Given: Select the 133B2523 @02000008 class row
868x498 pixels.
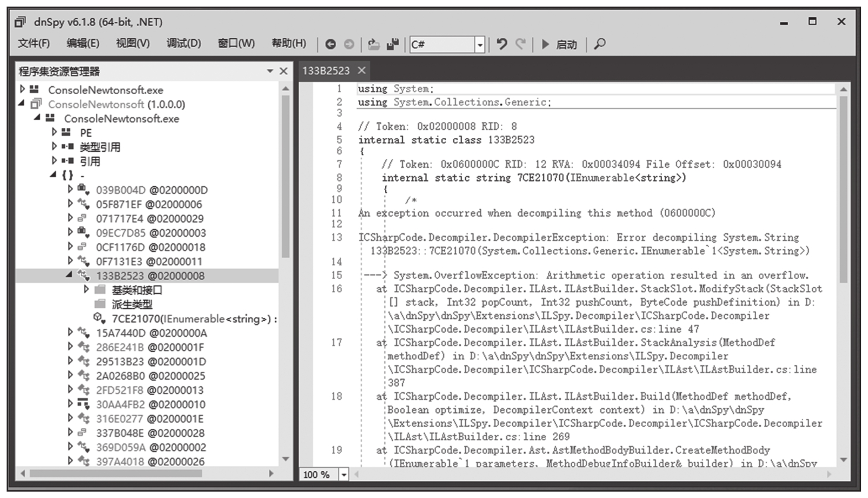Looking at the screenshot, I should [147, 275].
